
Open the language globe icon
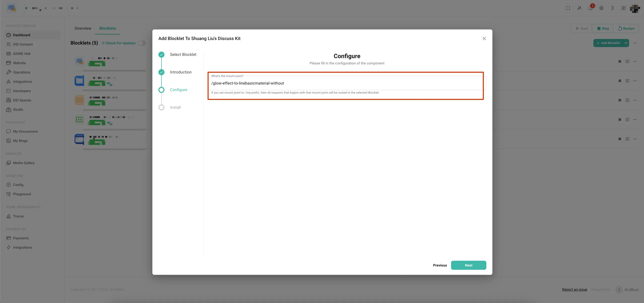(601, 8)
